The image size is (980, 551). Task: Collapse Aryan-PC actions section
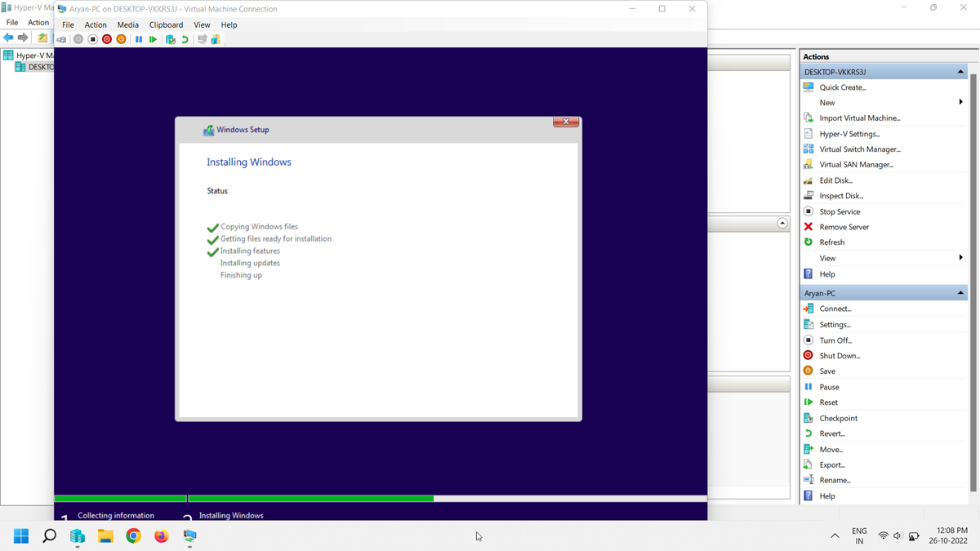[960, 293]
